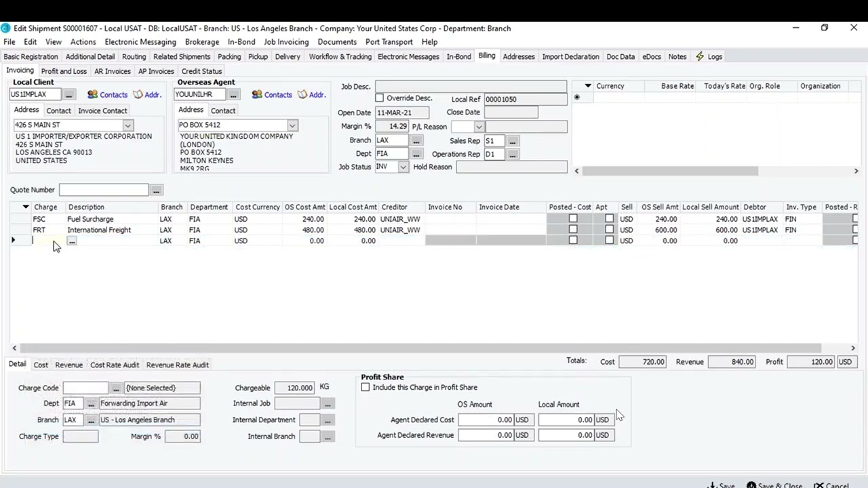This screenshot has width=868, height=488.
Task: Open the currency grid column selector arrow
Action: pos(588,86)
